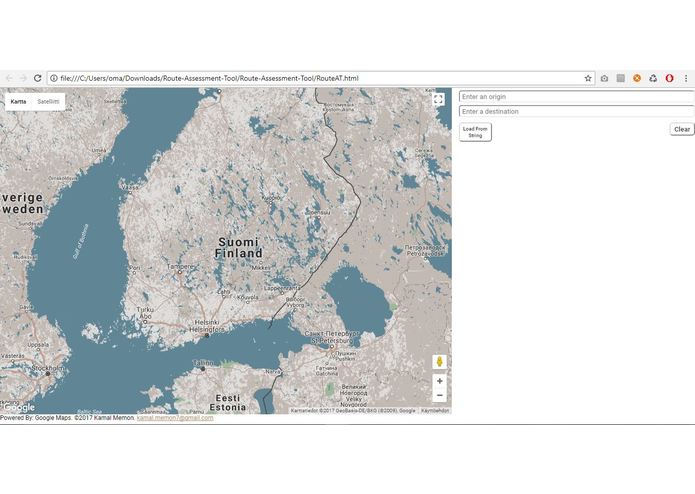Click the Petrozavodsk city label

pos(425,250)
